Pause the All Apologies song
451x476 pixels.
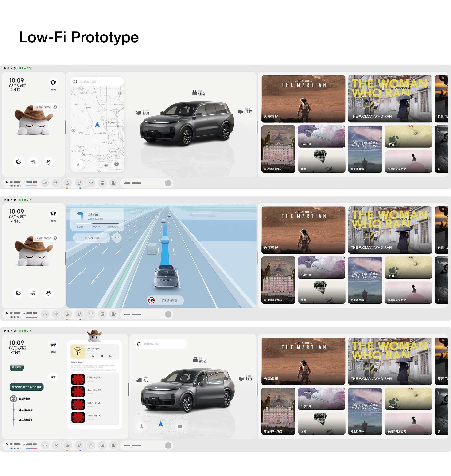point(102,356)
